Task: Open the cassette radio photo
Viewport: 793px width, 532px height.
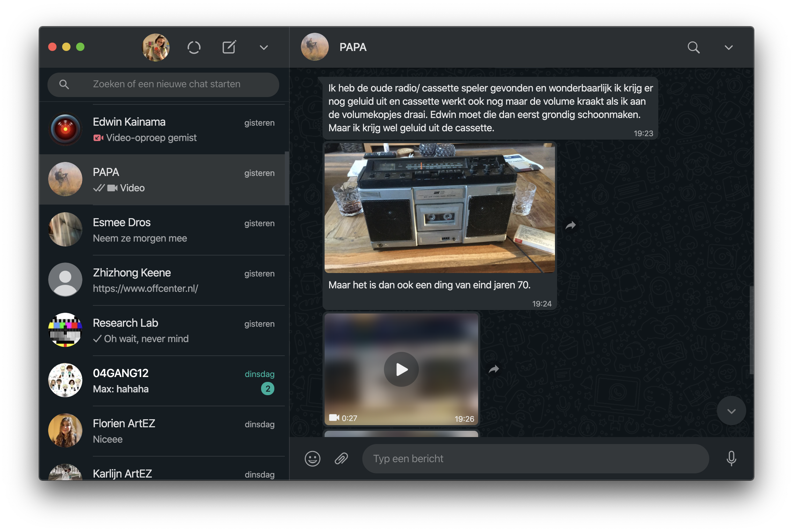Action: pyautogui.click(x=439, y=208)
